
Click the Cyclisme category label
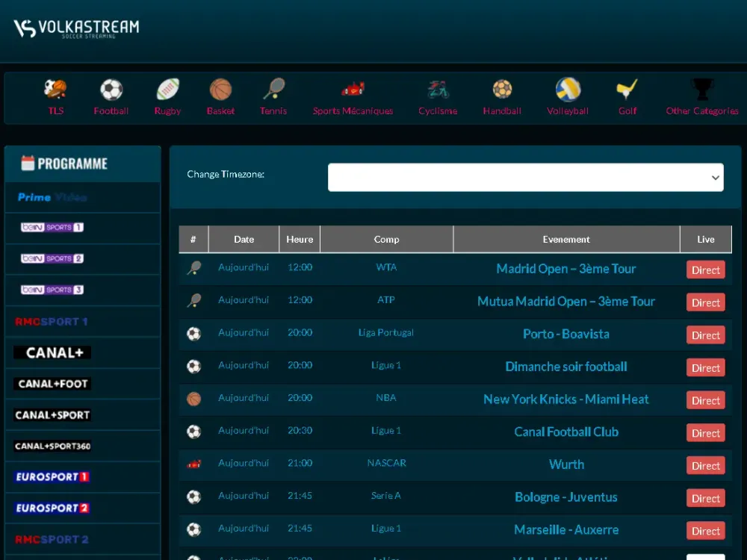click(x=438, y=111)
